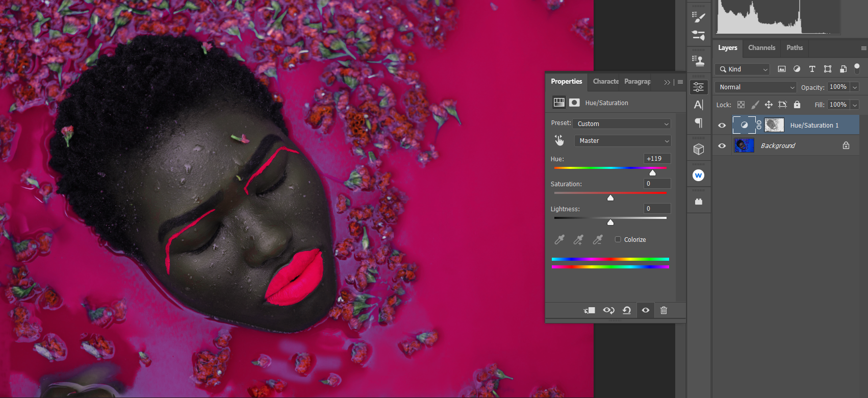Click the Saturation value input field
Viewport: 868px width, 398px height.
[657, 184]
